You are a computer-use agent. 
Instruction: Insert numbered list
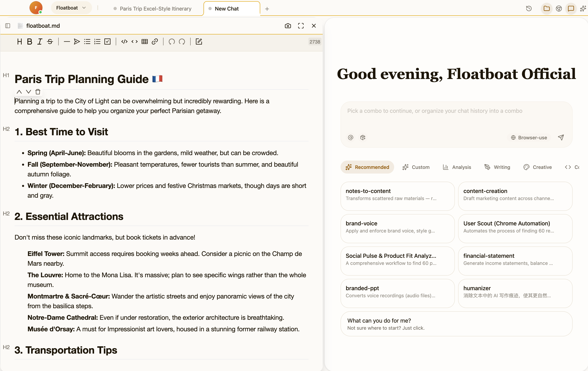click(97, 42)
